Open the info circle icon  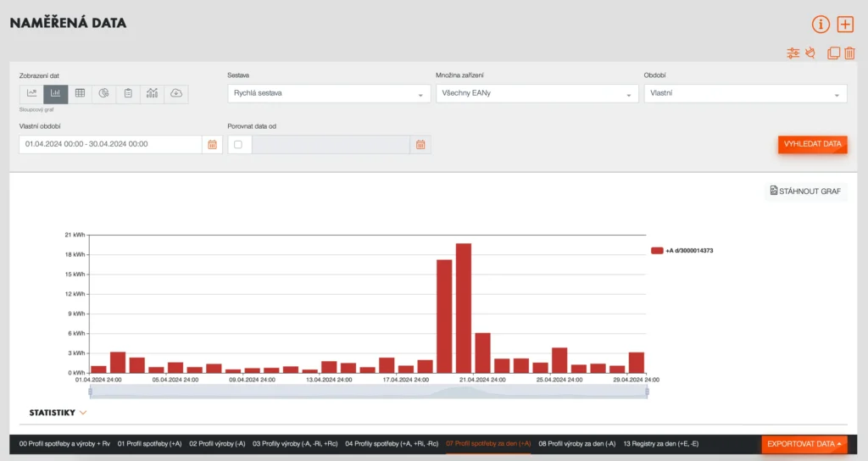(821, 25)
